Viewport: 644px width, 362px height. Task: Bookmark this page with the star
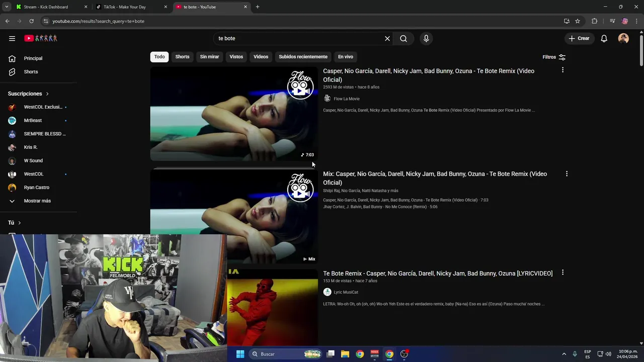tap(578, 21)
